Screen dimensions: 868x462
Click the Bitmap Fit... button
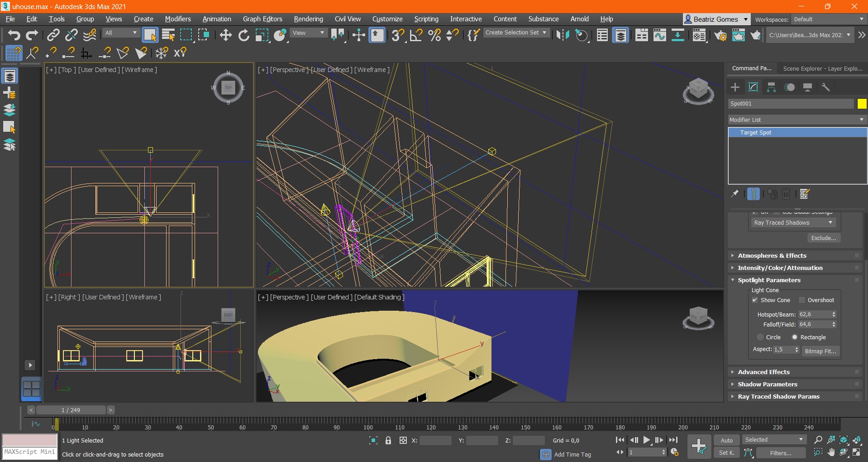(820, 351)
